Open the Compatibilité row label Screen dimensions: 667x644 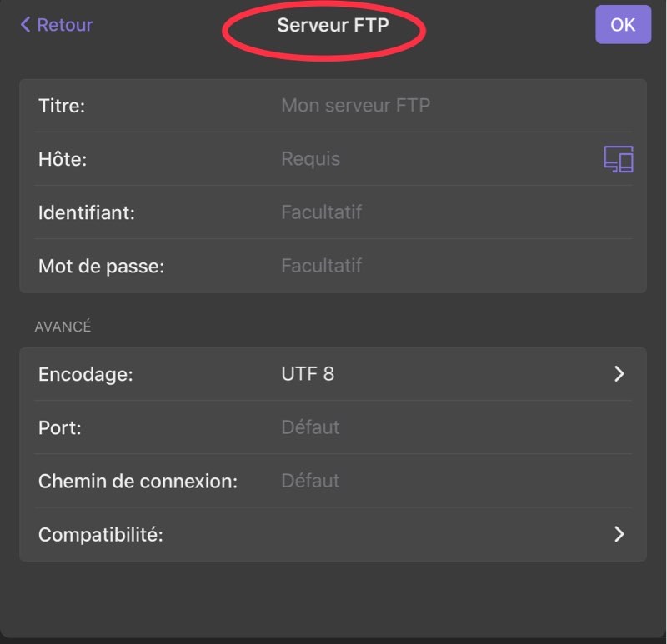[x=101, y=535]
